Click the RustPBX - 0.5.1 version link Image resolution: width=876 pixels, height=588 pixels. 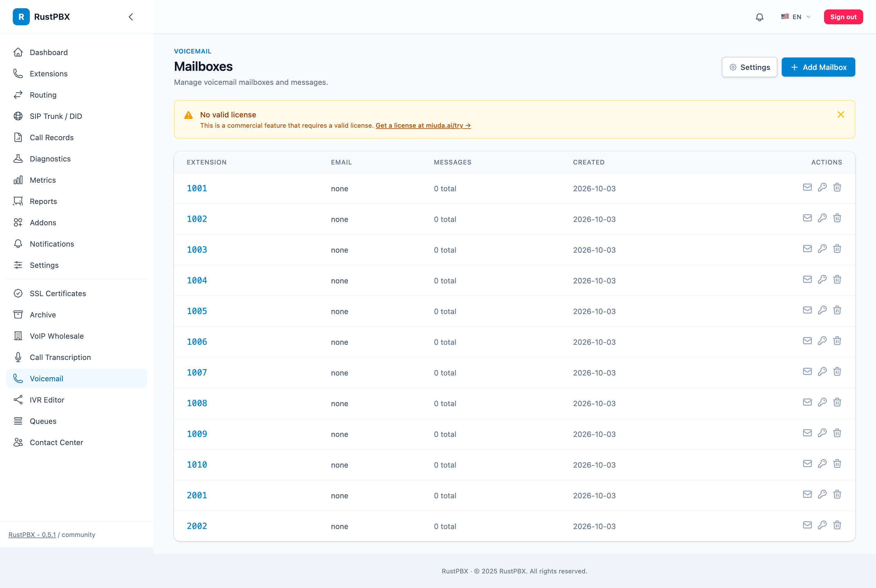(32, 535)
